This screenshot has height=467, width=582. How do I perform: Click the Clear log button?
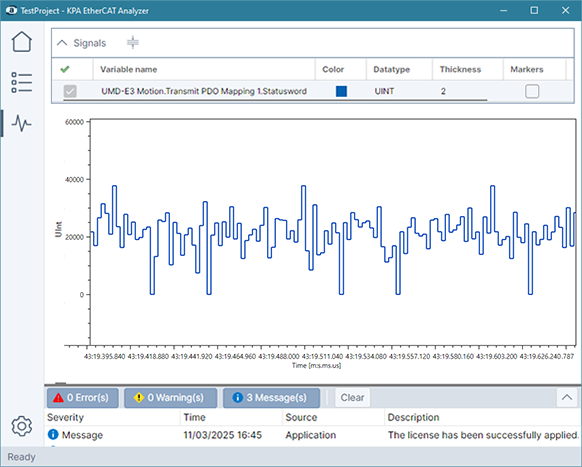point(352,398)
